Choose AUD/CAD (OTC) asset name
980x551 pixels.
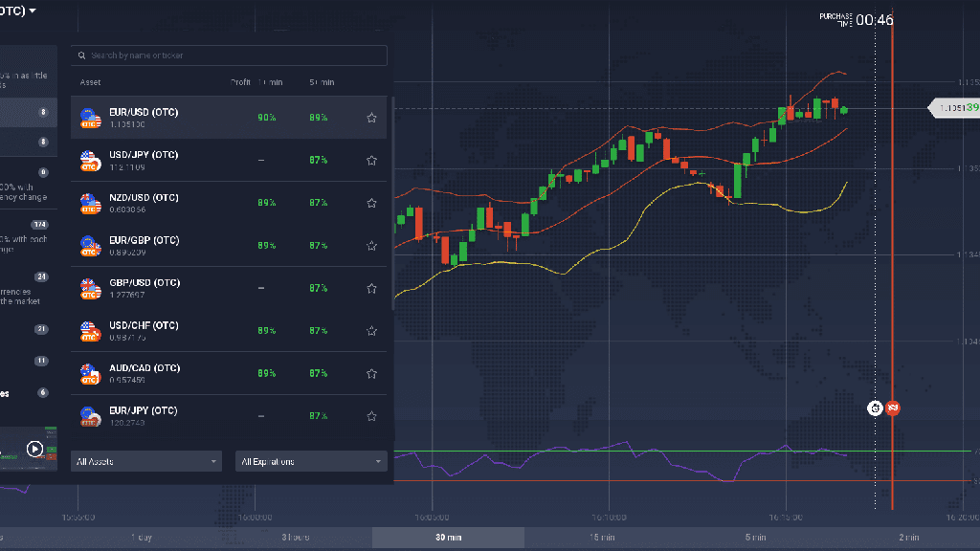(145, 368)
